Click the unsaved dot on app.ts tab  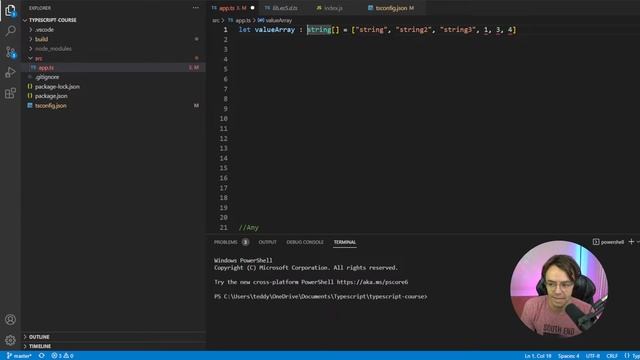pyautogui.click(x=252, y=8)
